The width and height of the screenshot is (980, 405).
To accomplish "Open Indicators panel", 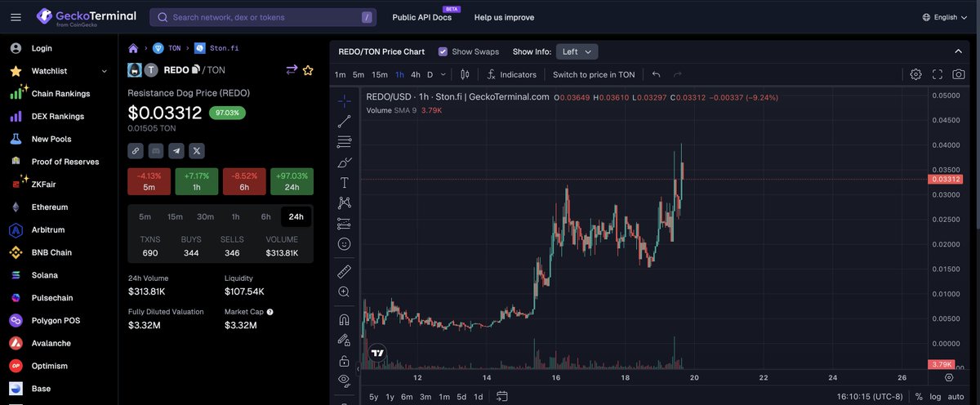I will point(510,74).
